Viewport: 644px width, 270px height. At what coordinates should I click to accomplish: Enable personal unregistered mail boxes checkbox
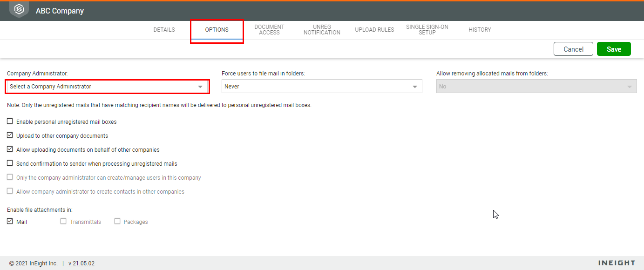pyautogui.click(x=10, y=121)
